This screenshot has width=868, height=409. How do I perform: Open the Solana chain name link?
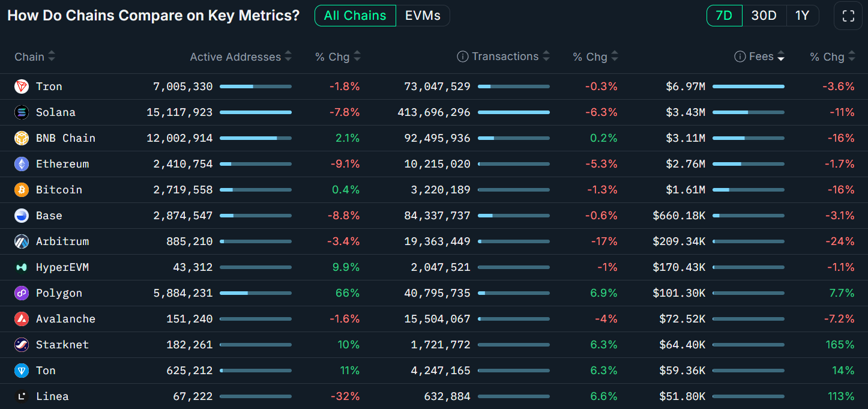56,112
